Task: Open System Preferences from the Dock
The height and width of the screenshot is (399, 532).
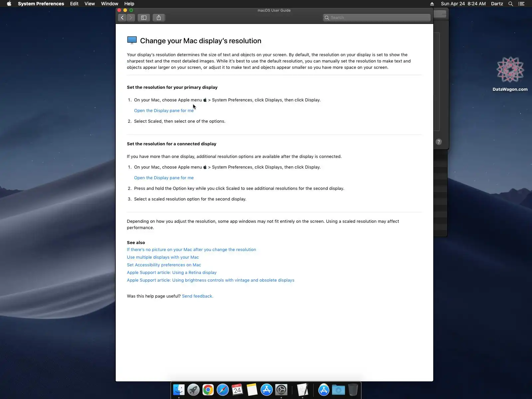Action: (x=281, y=390)
